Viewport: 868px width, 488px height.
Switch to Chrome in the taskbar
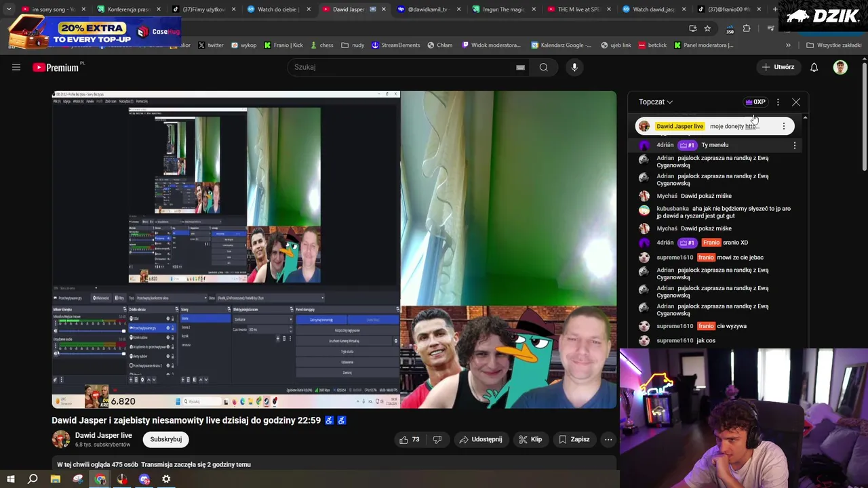(x=100, y=479)
